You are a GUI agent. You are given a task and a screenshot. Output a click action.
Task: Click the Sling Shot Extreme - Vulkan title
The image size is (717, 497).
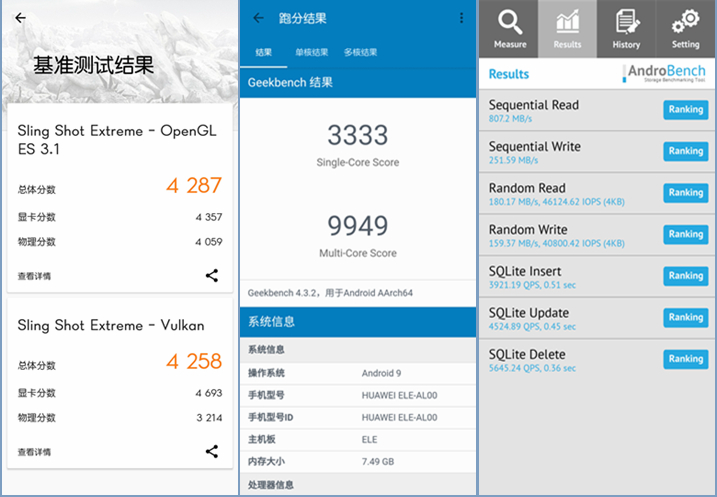point(111,326)
